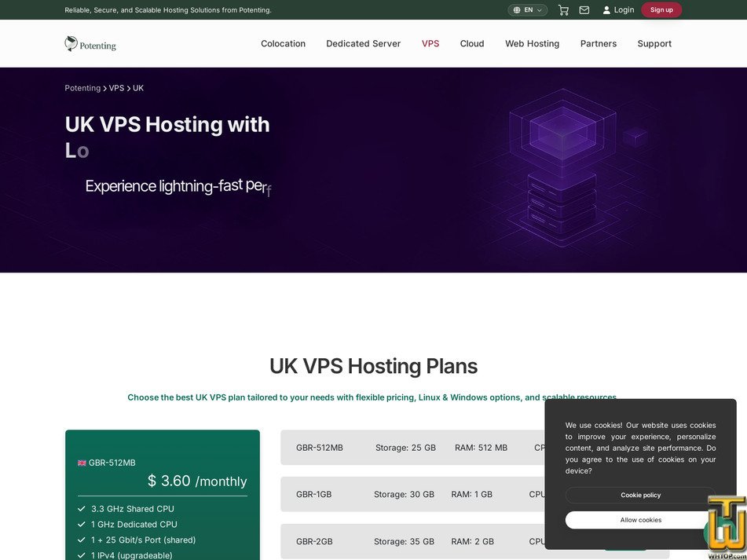Open the Cloud menu

(472, 44)
